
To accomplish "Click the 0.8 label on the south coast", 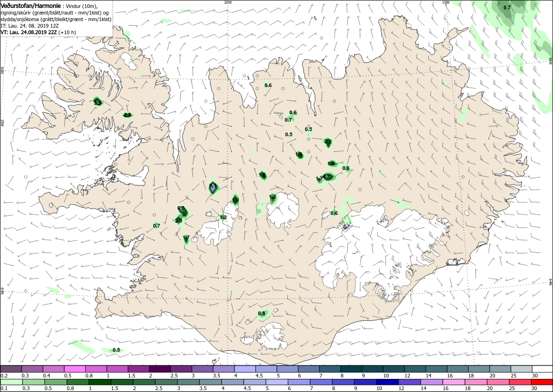I will tap(262, 313).
